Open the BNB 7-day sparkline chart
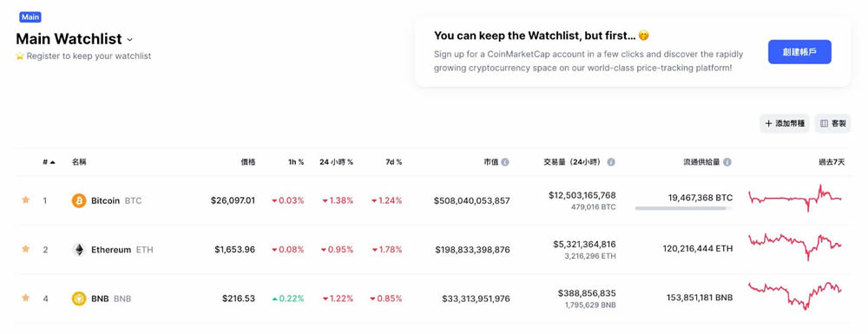The image size is (868, 334). click(795, 296)
